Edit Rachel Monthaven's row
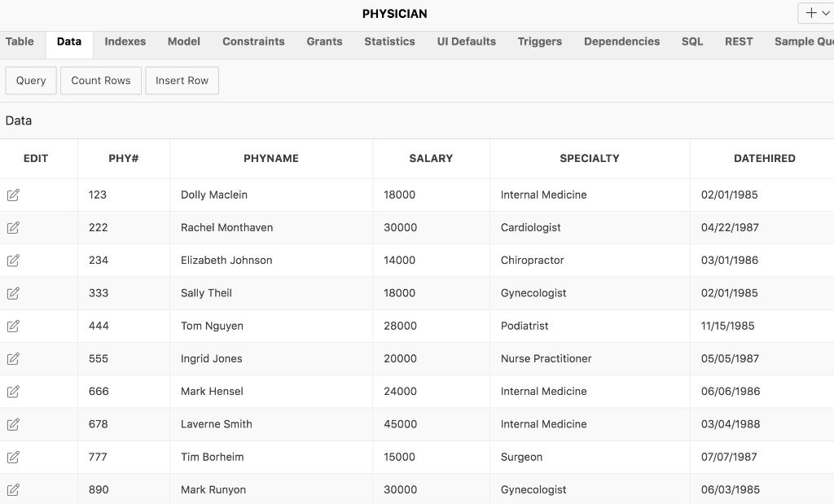Viewport: 834px width, 504px height. click(13, 228)
